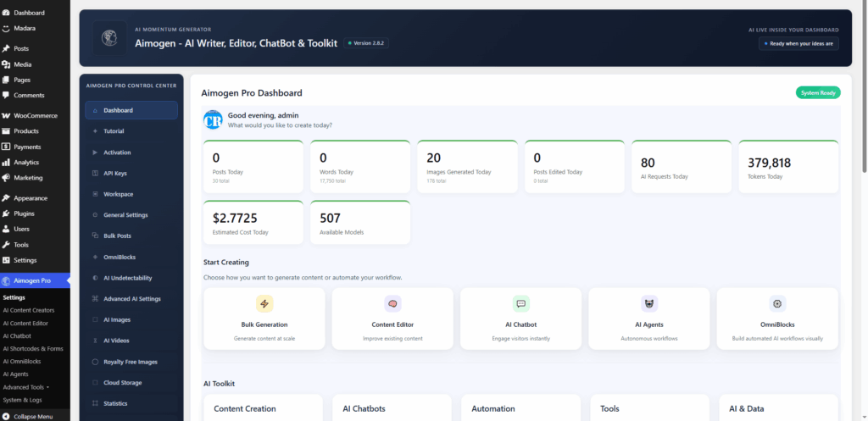Click the System Ready status badge
The width and height of the screenshot is (868, 421).
tap(818, 93)
